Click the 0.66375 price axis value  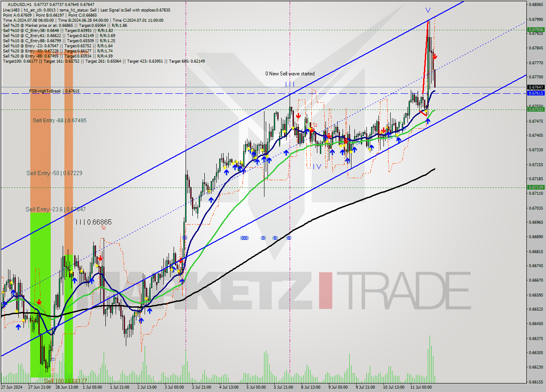click(x=536, y=339)
